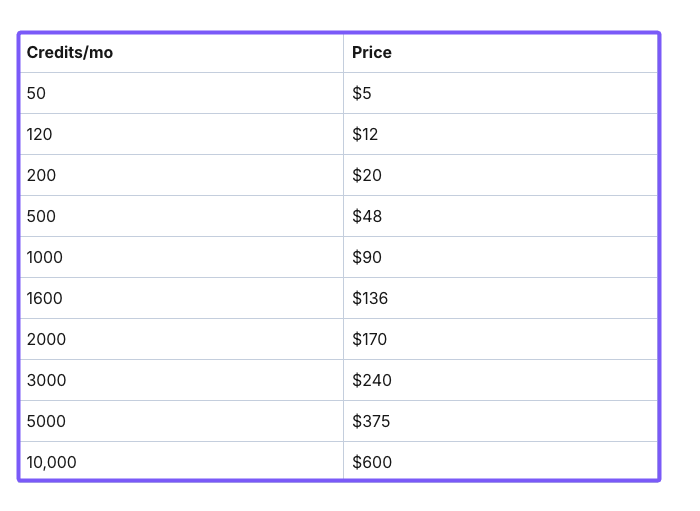Click the $12 price cell

click(365, 134)
